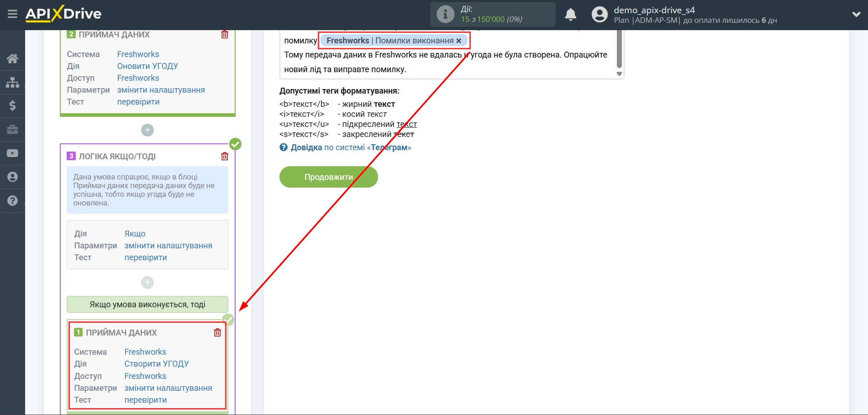The height and width of the screenshot is (415, 868).
Task: Click перевірити in nested block 1
Action: coord(146,400)
